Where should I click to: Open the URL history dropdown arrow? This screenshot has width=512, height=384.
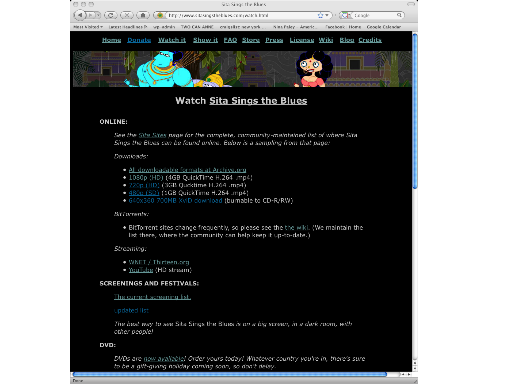point(327,15)
